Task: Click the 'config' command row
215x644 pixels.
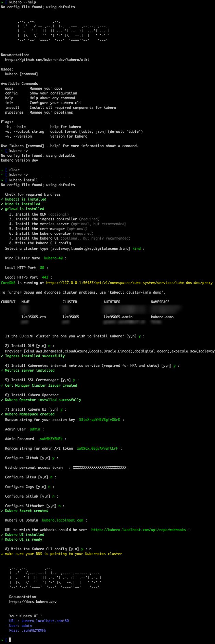Action: pos(41,93)
